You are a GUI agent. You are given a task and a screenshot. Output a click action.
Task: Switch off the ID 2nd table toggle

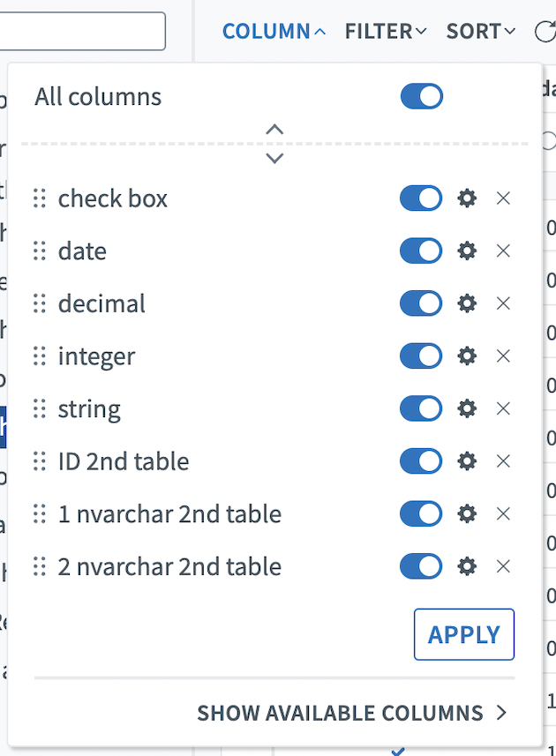click(x=421, y=461)
